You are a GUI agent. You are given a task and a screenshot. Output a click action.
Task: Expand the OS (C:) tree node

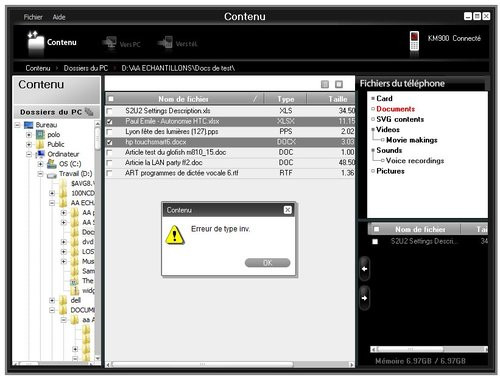click(x=40, y=164)
